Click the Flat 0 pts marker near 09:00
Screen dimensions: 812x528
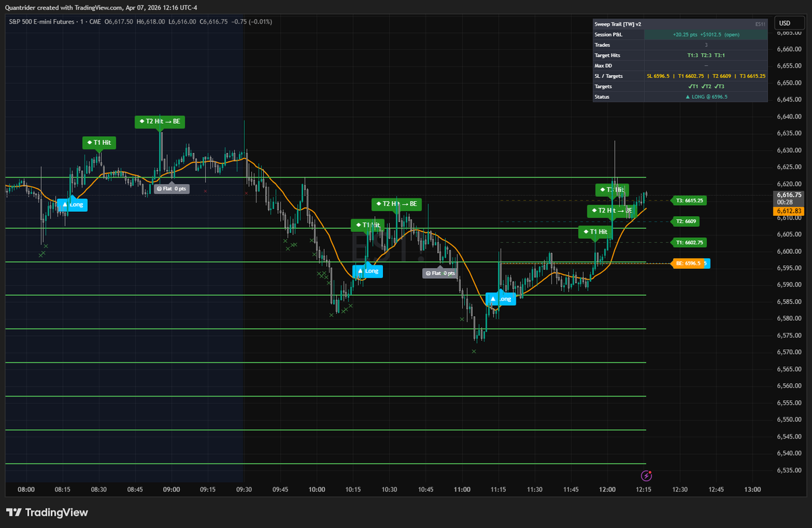pos(172,189)
